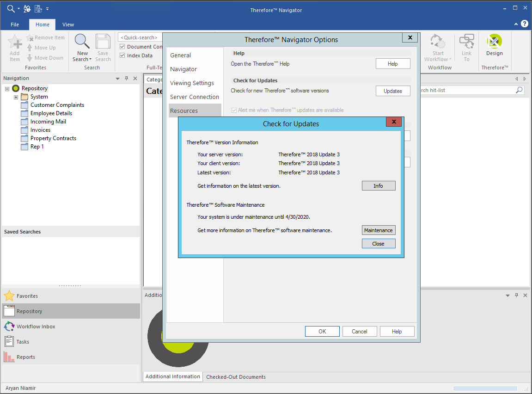Select Resources in the options list
The height and width of the screenshot is (394, 532).
coord(195,111)
